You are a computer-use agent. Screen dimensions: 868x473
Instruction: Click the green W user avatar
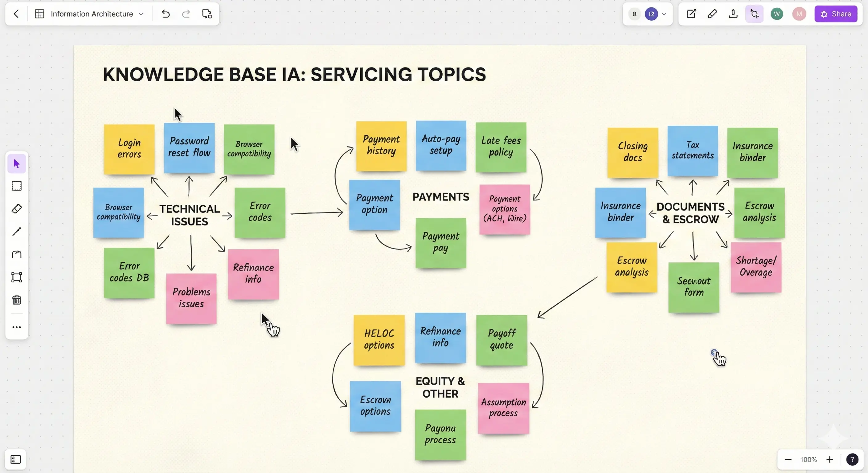pos(777,14)
